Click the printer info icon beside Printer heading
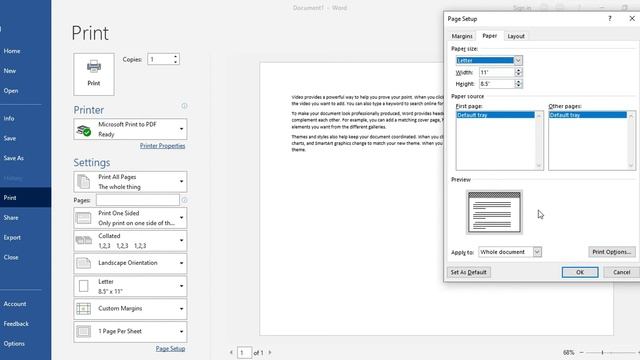The image size is (640, 360). point(184,106)
